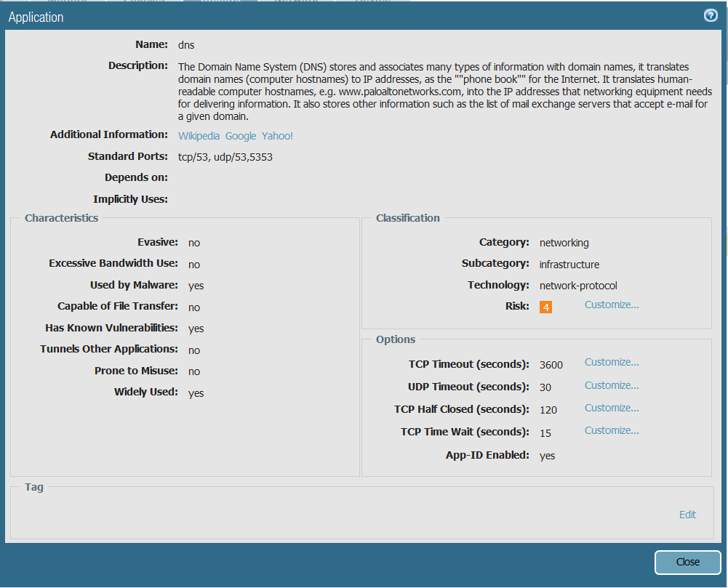The height and width of the screenshot is (588, 728).
Task: Click the App-ID Enabled yes value
Action: (547, 456)
